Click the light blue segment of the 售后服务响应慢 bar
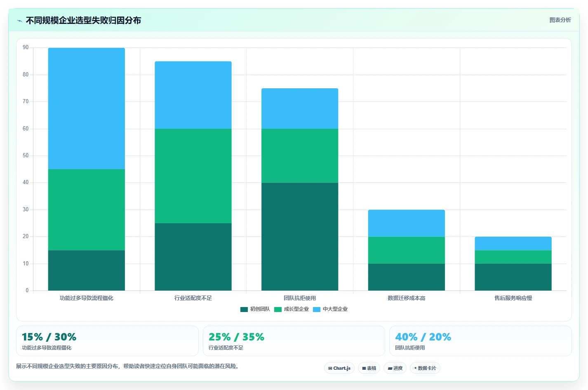588x390 pixels. click(x=513, y=243)
